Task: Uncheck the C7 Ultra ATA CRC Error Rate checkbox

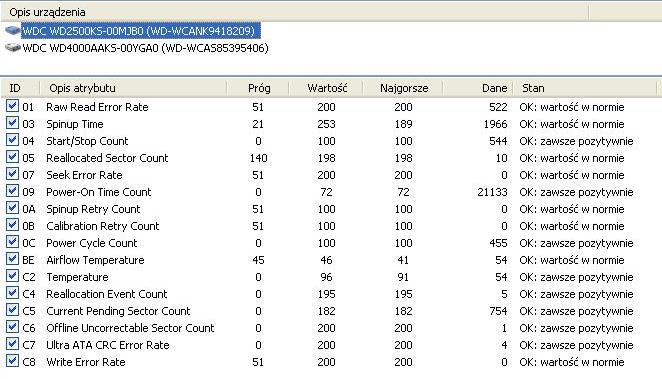Action: (x=12, y=344)
